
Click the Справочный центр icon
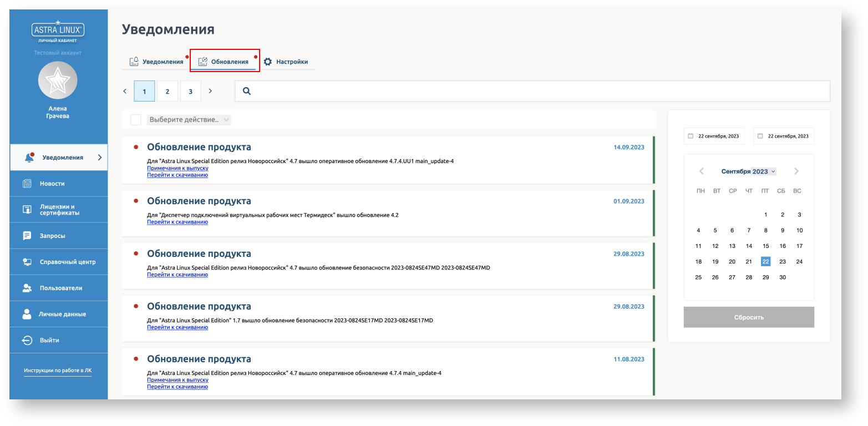[27, 262]
